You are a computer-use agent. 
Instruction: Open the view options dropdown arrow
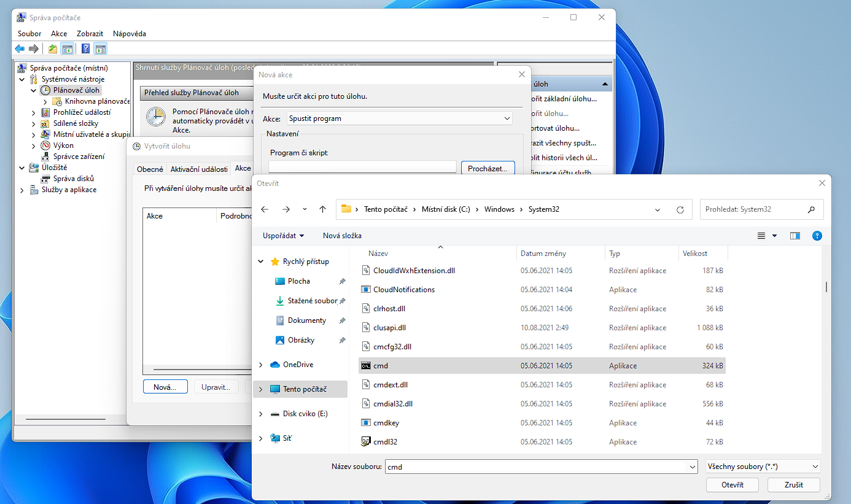click(774, 236)
